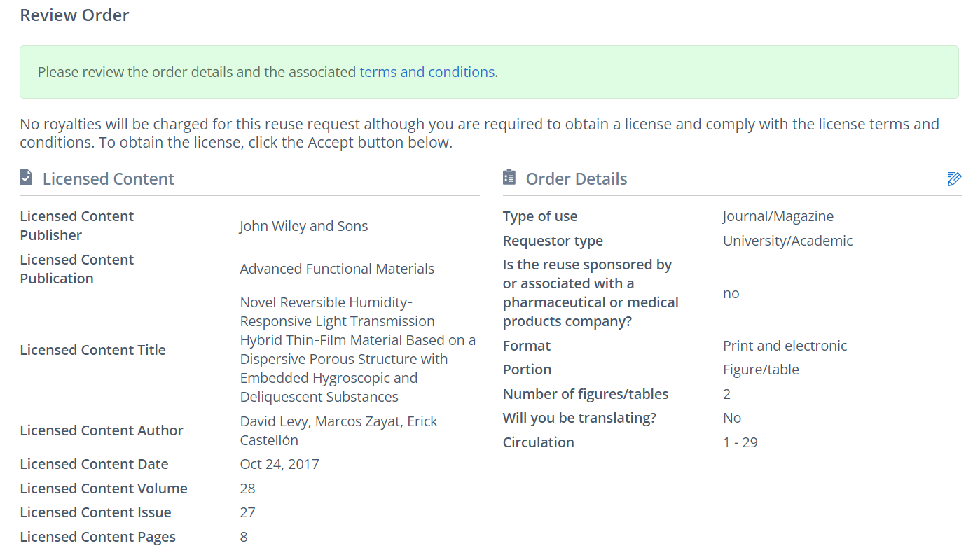The height and width of the screenshot is (555, 980).
Task: Click the Licensed Content section heading
Action: (x=109, y=179)
